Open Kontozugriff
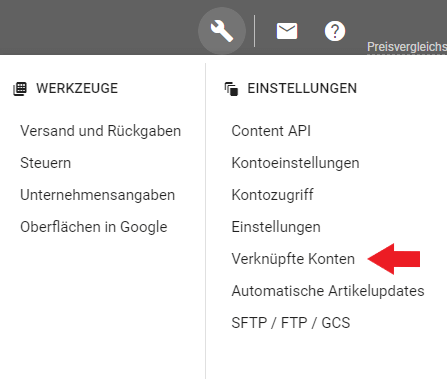447x386 pixels. point(272,195)
